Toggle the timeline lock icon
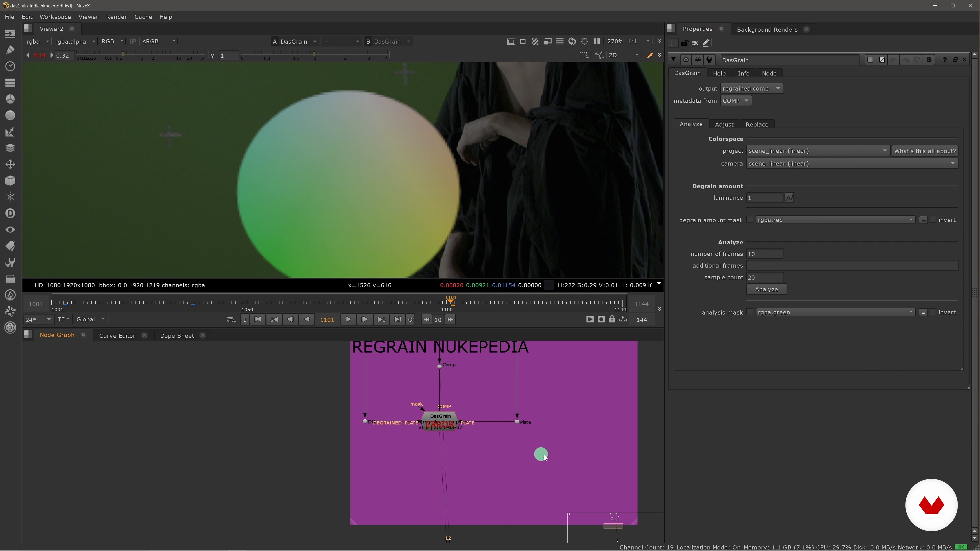This screenshot has width=980, height=551. coord(612,319)
